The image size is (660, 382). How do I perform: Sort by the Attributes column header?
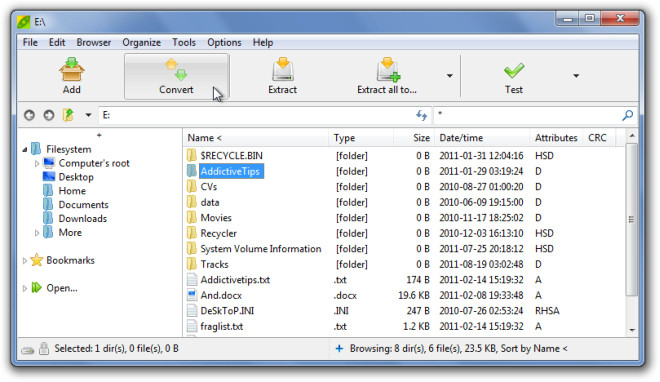(556, 138)
